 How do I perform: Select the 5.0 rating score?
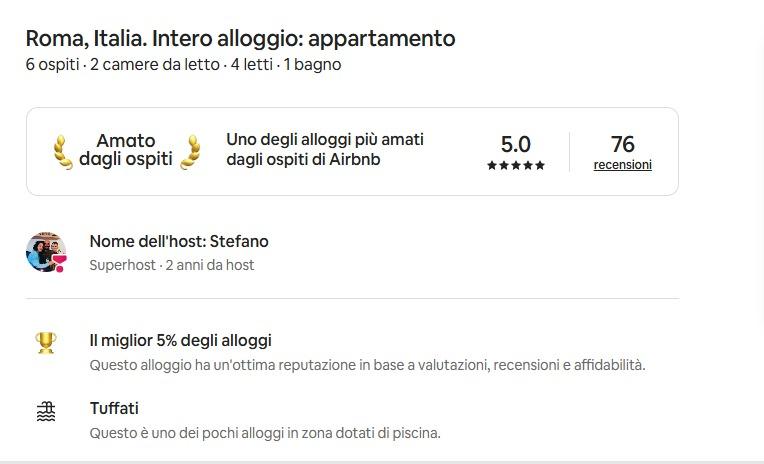(516, 144)
